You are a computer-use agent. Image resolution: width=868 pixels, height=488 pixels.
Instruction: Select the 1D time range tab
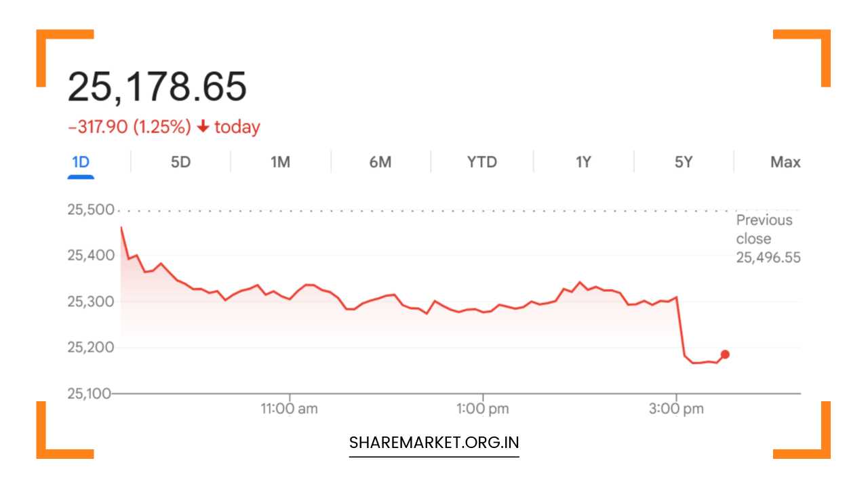tap(81, 162)
